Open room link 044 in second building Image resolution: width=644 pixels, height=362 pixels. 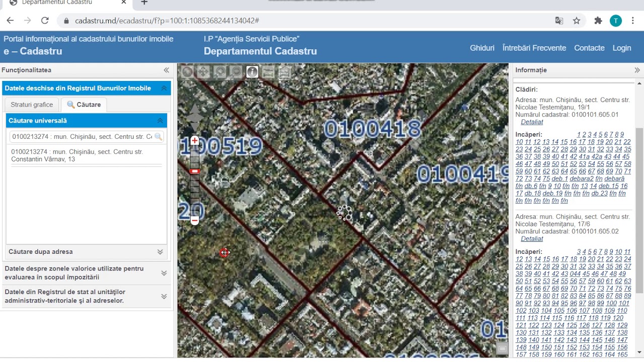576,274
